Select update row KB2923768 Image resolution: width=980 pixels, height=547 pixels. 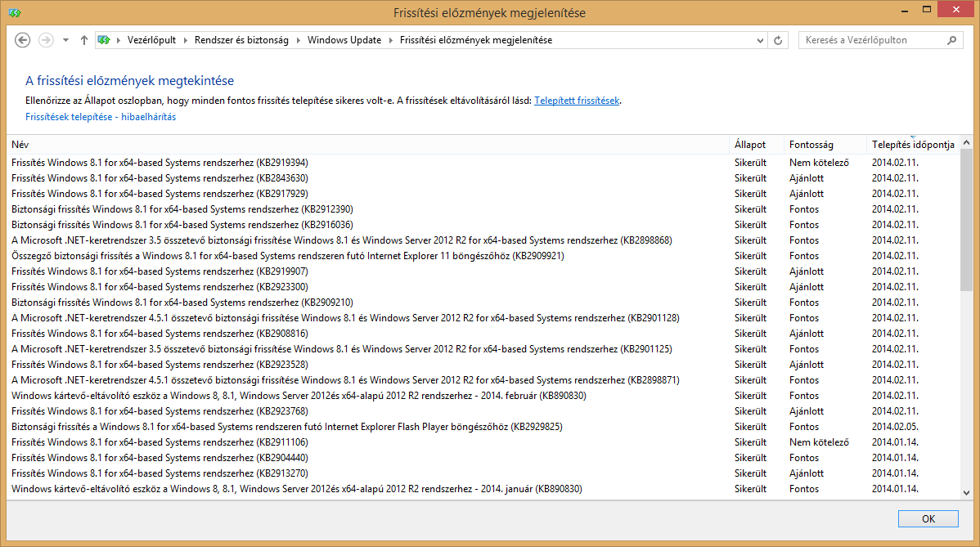[483, 411]
